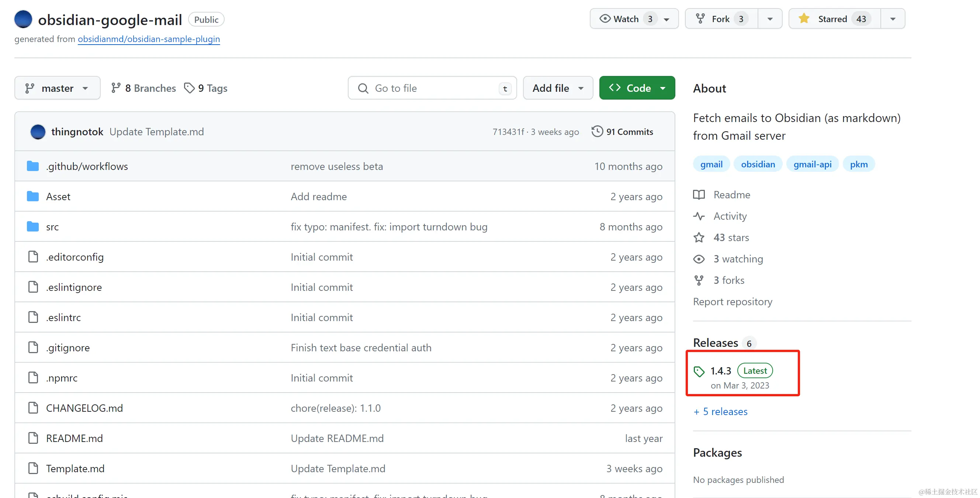The width and height of the screenshot is (980, 498).
Task: Select the gmail-api topic tag
Action: coord(812,164)
